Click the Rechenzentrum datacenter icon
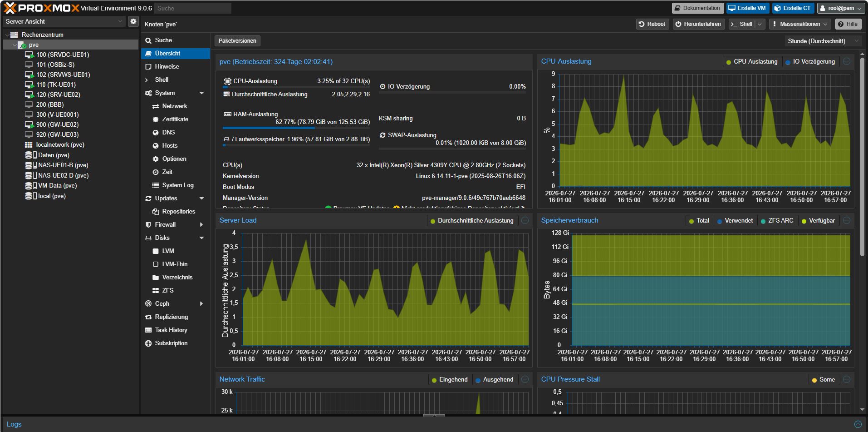 [14, 35]
